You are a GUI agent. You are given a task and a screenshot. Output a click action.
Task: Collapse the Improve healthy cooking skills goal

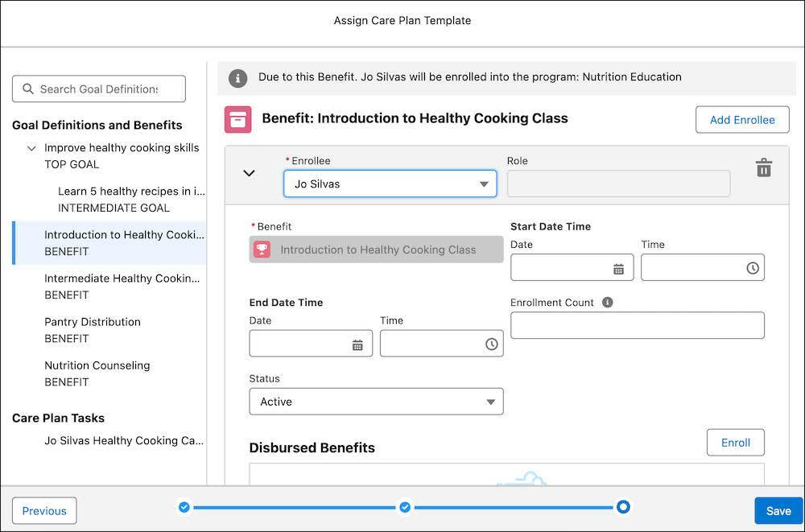[31, 148]
